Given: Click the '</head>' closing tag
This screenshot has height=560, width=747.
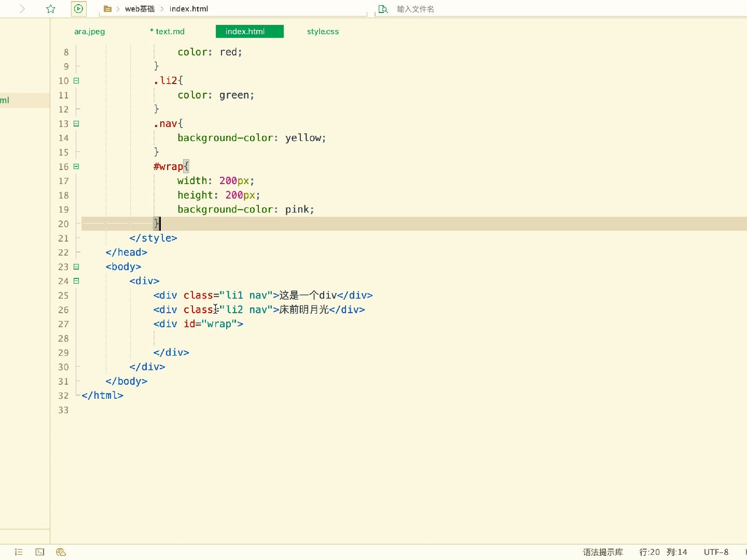Looking at the screenshot, I should pos(126,253).
